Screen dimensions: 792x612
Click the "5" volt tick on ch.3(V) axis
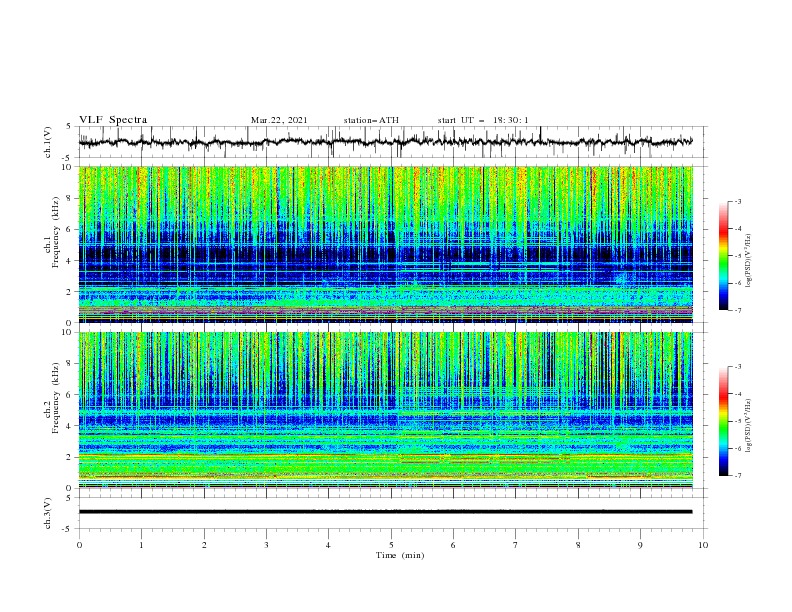(69, 497)
